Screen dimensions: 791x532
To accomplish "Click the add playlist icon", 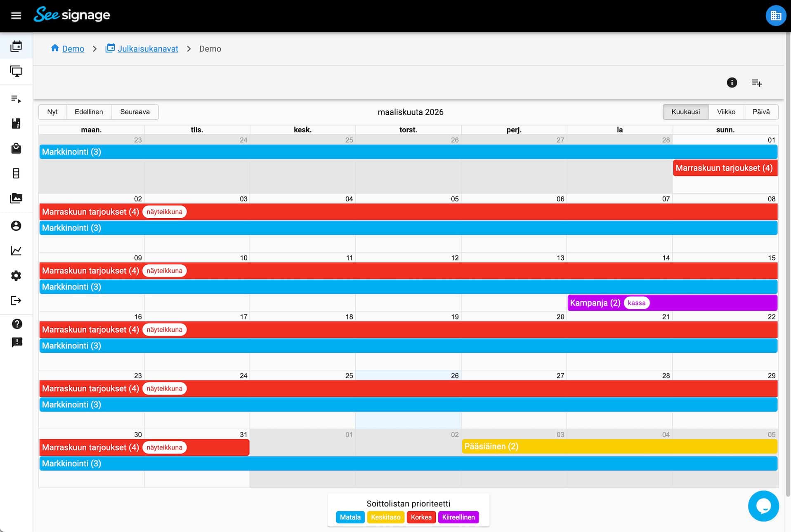I will pos(757,83).
